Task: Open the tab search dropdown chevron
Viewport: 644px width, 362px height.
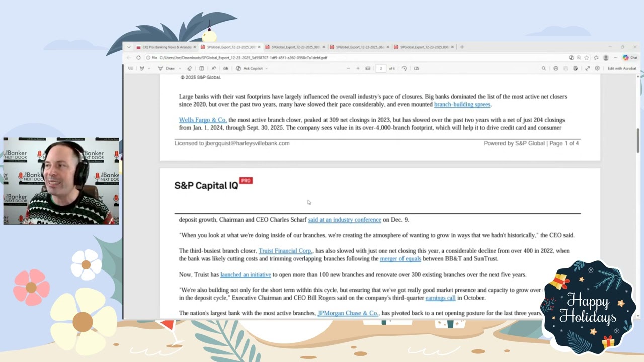Action: click(129, 47)
